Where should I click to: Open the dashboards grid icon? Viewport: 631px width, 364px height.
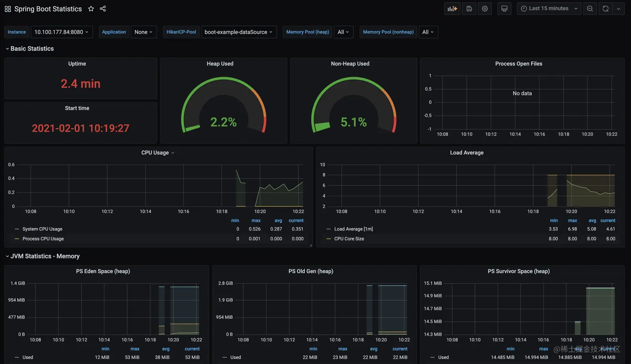(8, 9)
